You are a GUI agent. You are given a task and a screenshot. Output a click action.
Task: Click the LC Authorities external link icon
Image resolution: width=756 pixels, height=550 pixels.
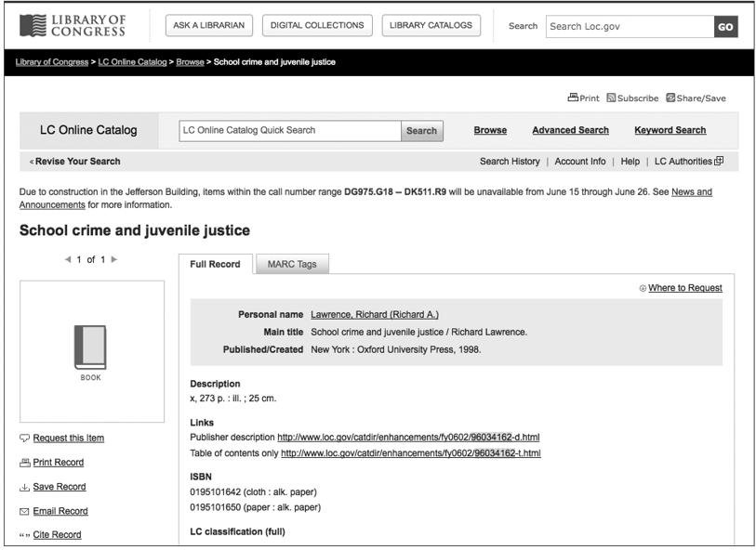[719, 161]
